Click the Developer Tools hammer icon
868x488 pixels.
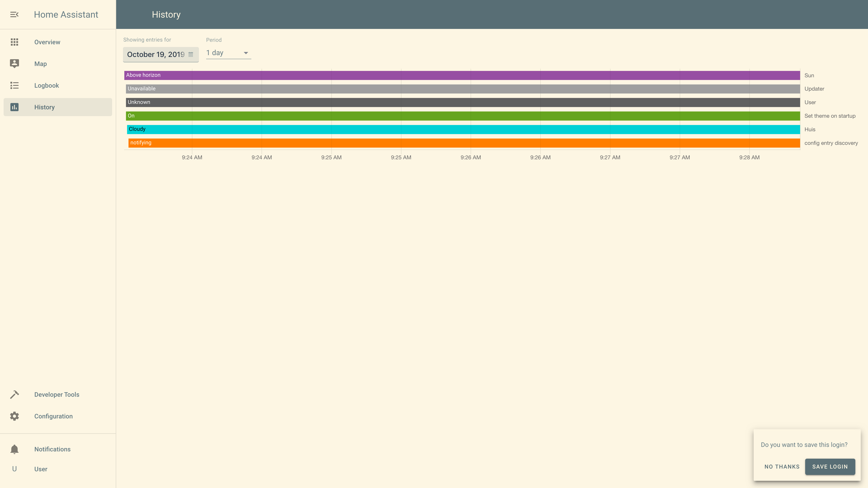[14, 394]
